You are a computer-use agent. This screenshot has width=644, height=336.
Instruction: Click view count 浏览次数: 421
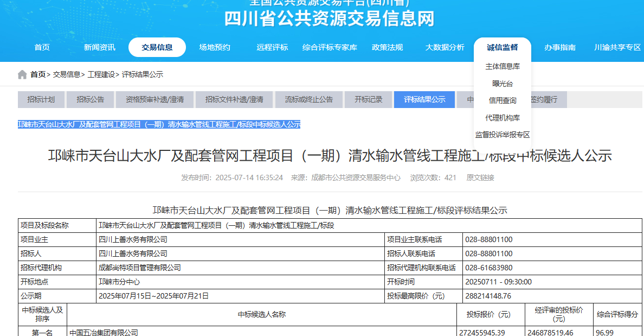433,177
